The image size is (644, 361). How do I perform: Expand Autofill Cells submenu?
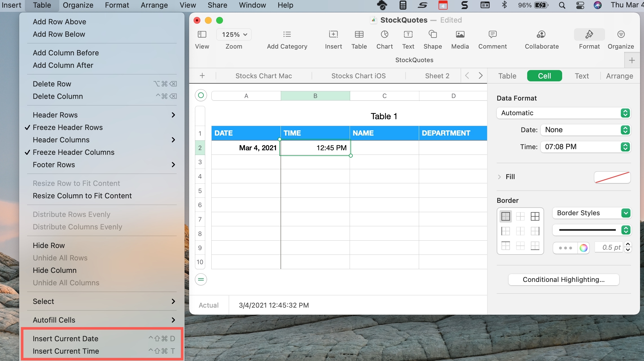[x=102, y=320]
